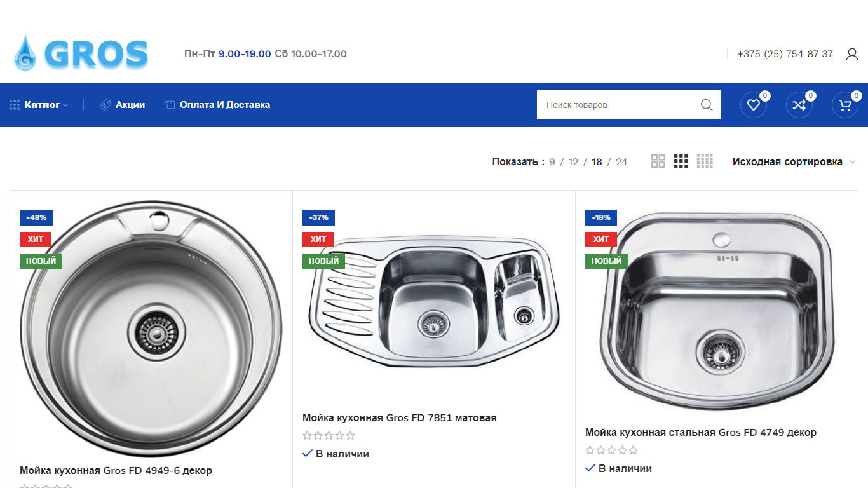Open the shopping cart icon
868x488 pixels.
point(845,105)
